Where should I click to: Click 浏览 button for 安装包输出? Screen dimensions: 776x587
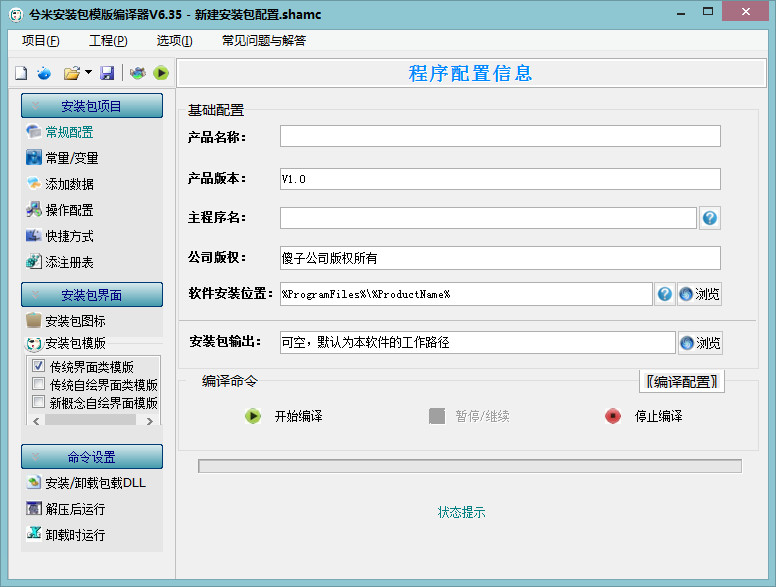click(700, 342)
